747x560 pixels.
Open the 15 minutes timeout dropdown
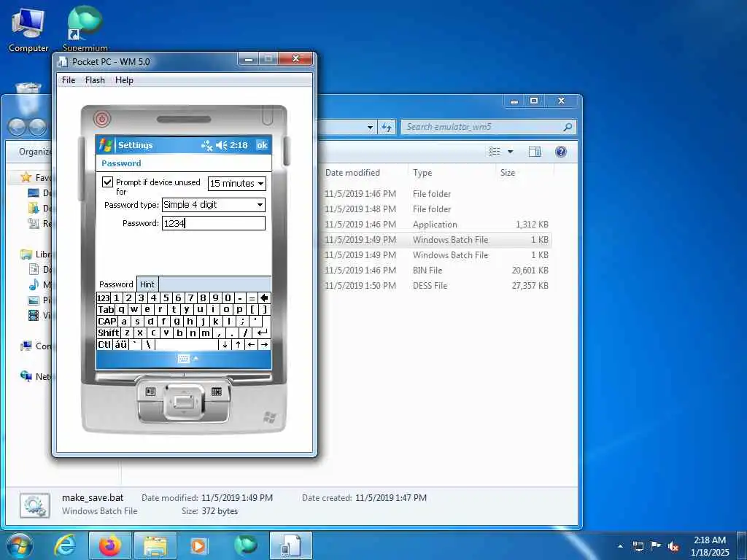coord(237,183)
